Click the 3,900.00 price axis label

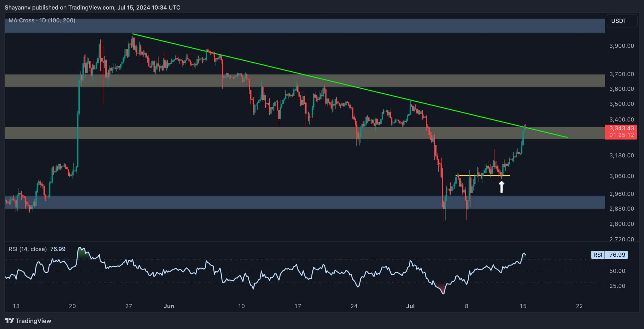click(622, 46)
